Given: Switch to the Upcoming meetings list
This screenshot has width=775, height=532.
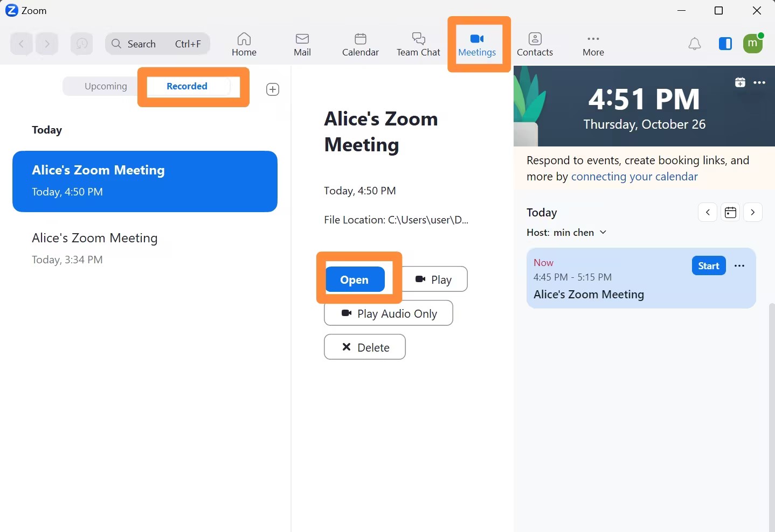Looking at the screenshot, I should [106, 86].
